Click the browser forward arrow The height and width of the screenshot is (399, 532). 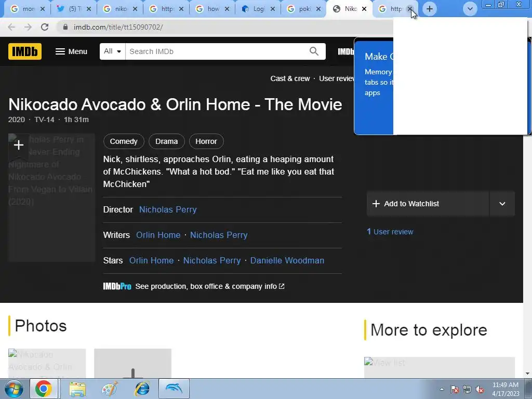(28, 27)
